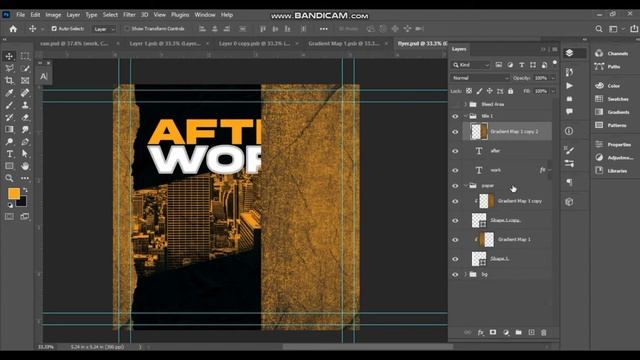The width and height of the screenshot is (640, 360).
Task: Add a layer mask
Action: pos(493,333)
